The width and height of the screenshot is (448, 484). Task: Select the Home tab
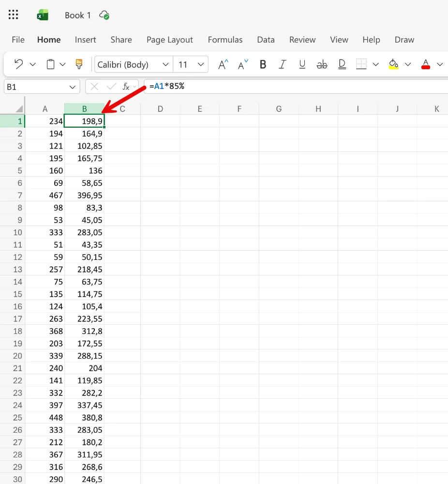click(49, 40)
